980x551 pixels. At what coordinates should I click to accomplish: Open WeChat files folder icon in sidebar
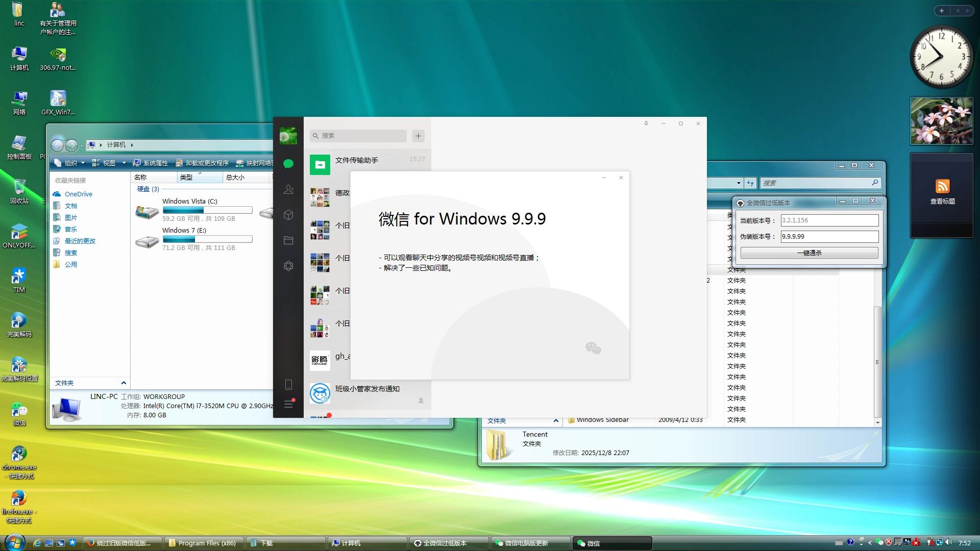tap(288, 240)
